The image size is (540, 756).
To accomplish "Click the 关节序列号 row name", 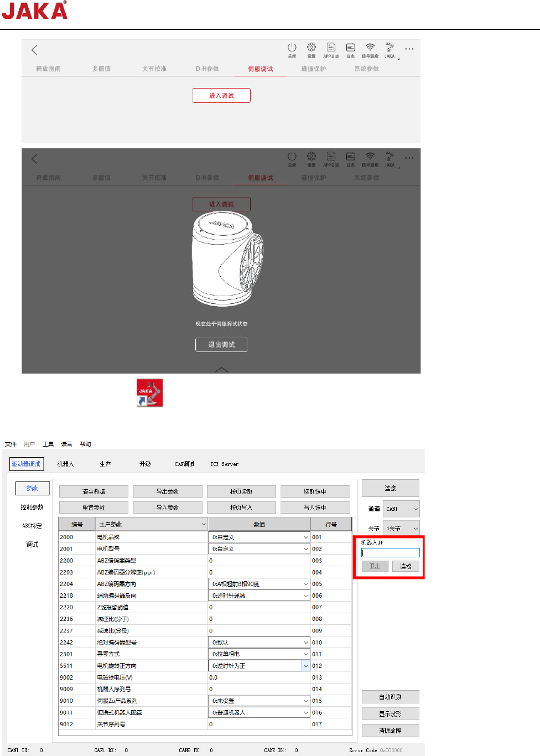I will (111, 724).
